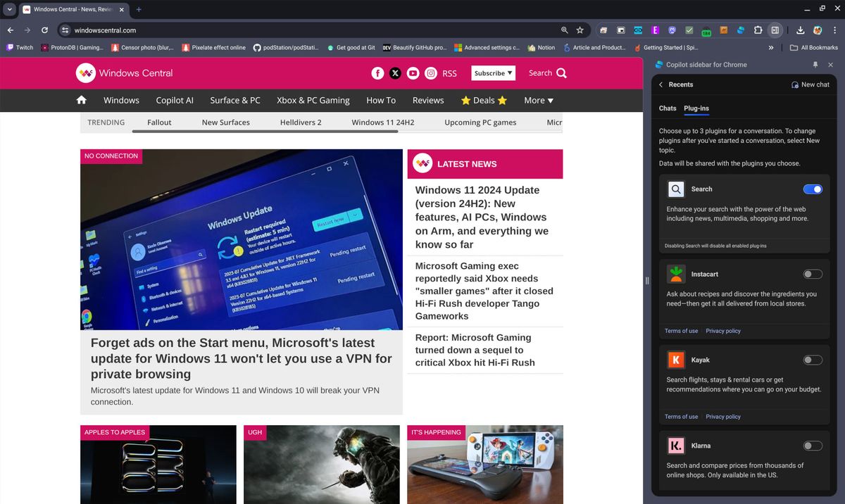Disable the Search plug-in toggle
This screenshot has width=845, height=504.
813,189
